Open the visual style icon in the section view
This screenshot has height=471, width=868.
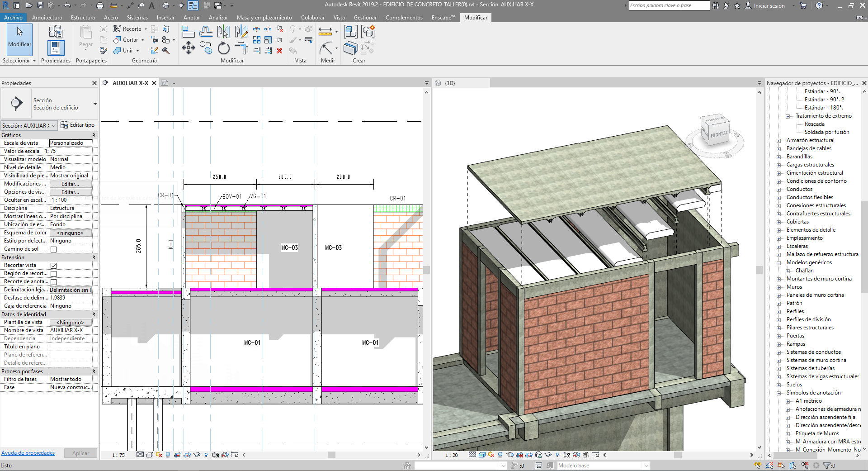tap(150, 455)
